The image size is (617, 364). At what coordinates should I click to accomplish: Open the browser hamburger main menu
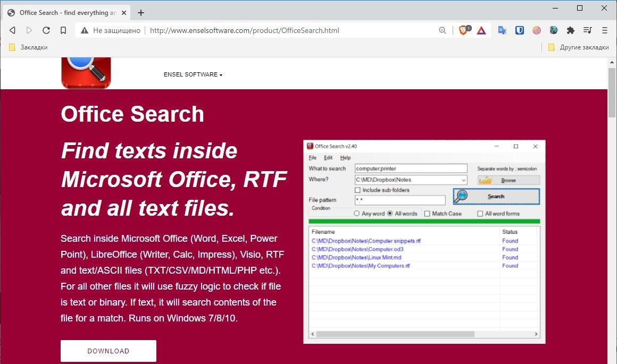point(605,30)
